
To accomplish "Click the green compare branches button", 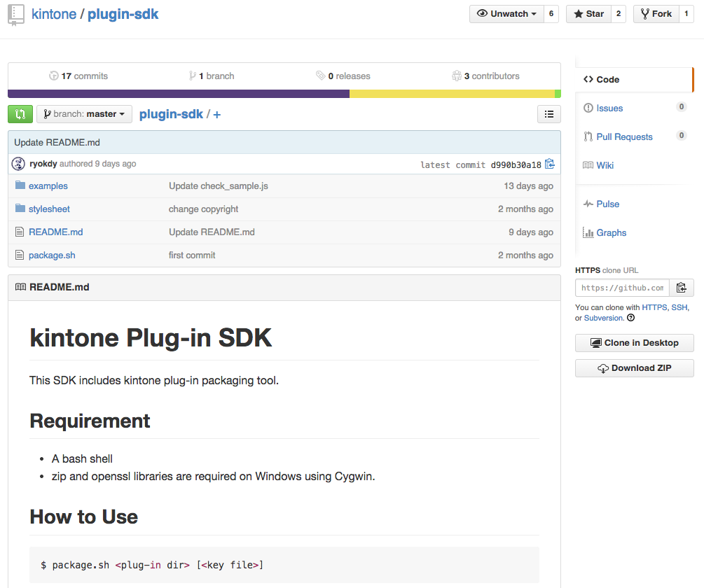I will point(20,114).
